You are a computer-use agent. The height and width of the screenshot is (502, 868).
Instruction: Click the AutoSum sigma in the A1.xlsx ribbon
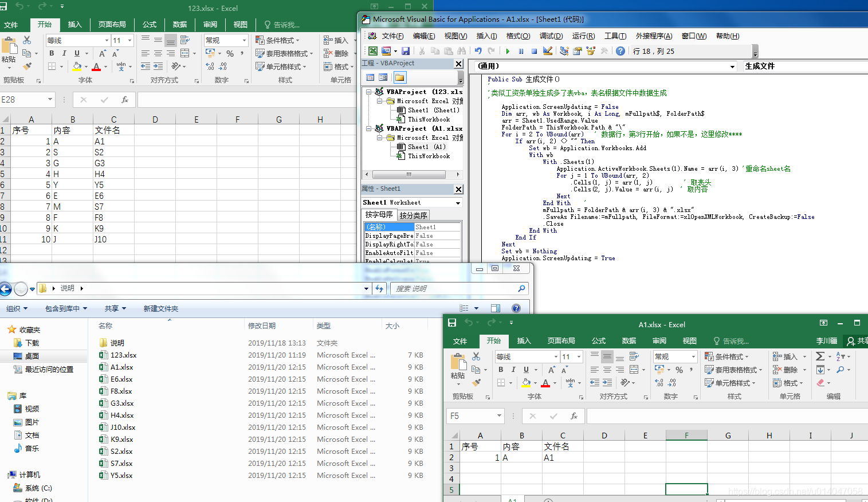(x=820, y=356)
